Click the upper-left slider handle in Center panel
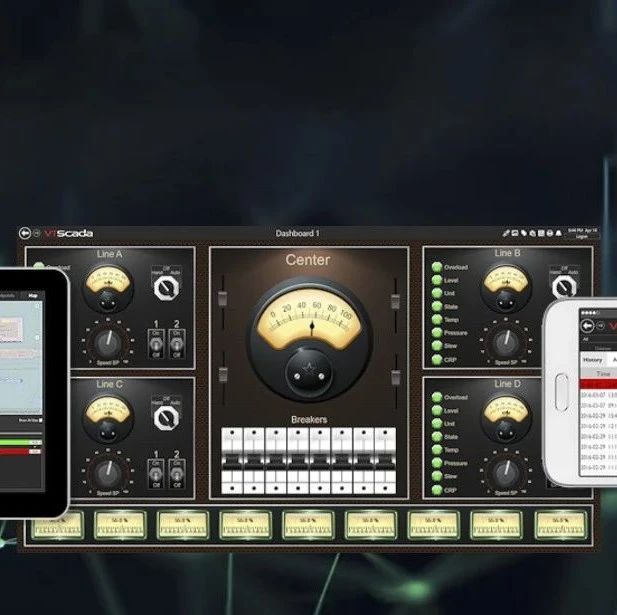This screenshot has height=615, width=617. [x=223, y=298]
